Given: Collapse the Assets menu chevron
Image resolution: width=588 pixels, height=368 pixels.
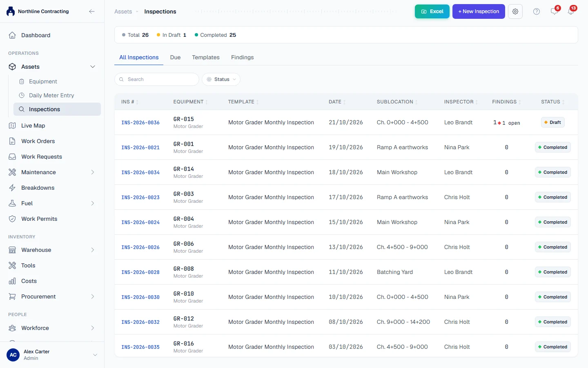Looking at the screenshot, I should pos(93,67).
